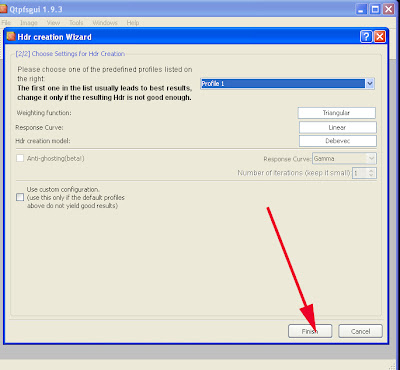
Task: Open the Windows menu in Qtpfsgui
Action: point(105,23)
